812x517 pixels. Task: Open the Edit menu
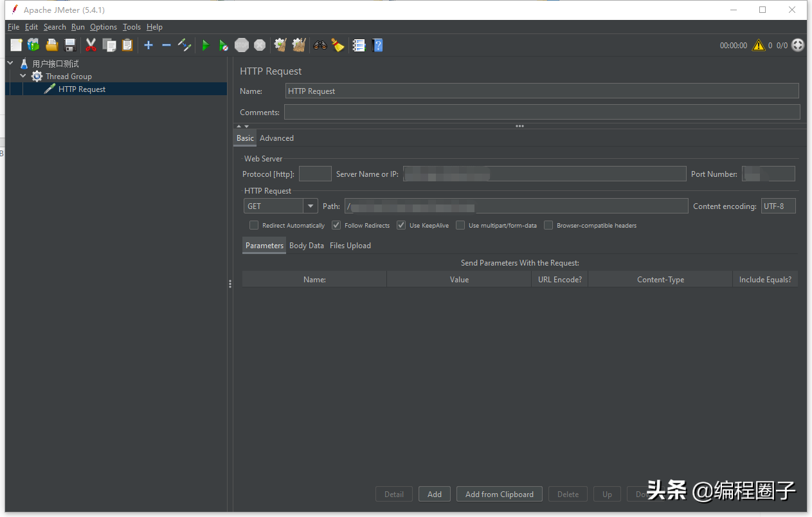pyautogui.click(x=32, y=27)
